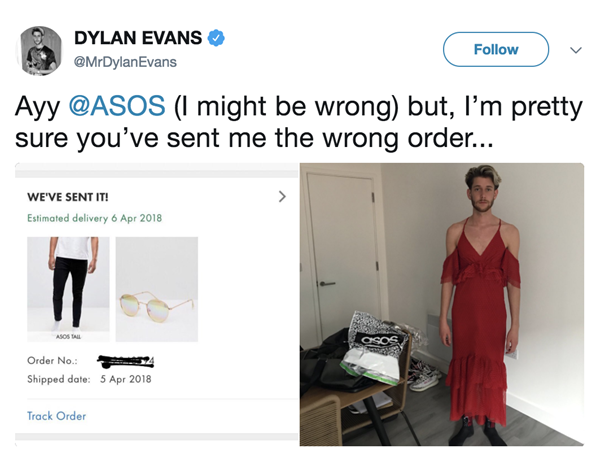Image resolution: width=600 pixels, height=450 pixels.
Task: Open the tweet options chevron menu
Action: (576, 50)
